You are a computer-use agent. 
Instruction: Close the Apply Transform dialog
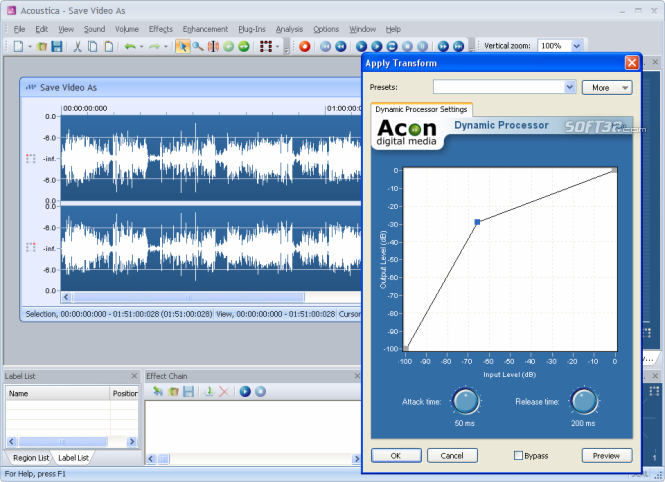click(631, 63)
